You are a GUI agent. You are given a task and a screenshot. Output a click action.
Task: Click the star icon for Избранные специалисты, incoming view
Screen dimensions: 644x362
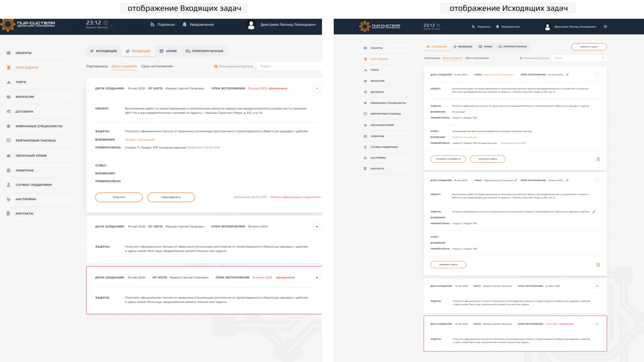click(x=8, y=126)
